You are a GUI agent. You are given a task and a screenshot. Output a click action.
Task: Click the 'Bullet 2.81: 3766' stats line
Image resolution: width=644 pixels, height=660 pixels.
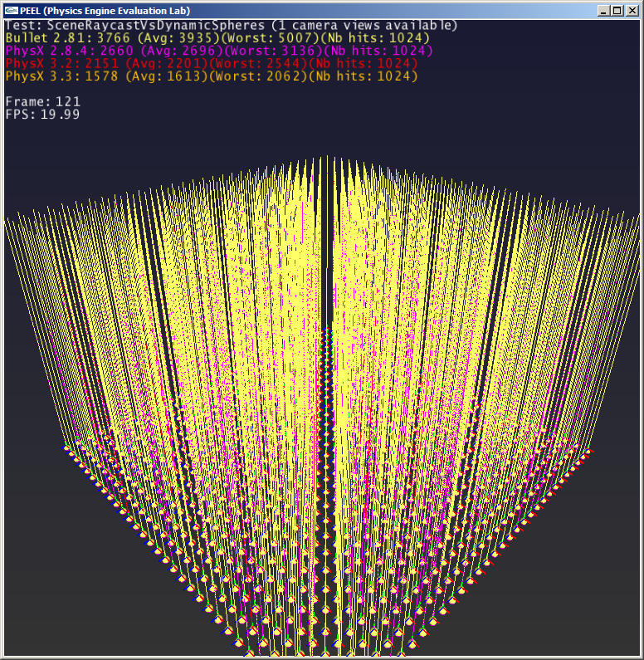click(217, 38)
